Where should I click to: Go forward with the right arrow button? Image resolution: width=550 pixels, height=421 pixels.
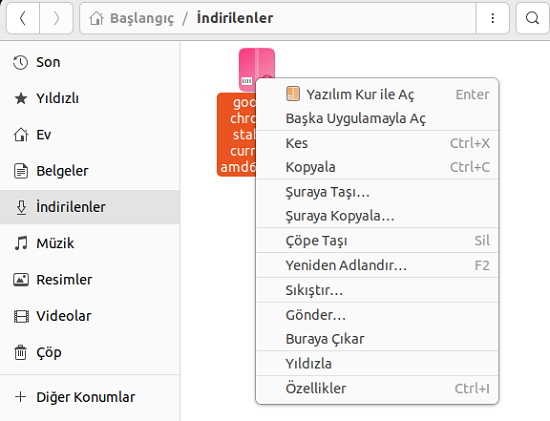pyautogui.click(x=56, y=18)
